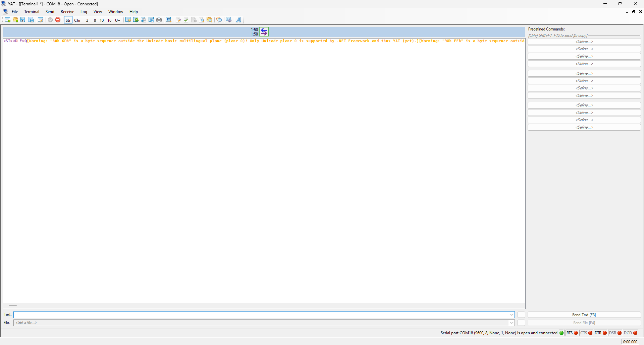This screenshot has height=345, width=644.
Task: Click the Send File [F4] button
Action: coord(584,323)
